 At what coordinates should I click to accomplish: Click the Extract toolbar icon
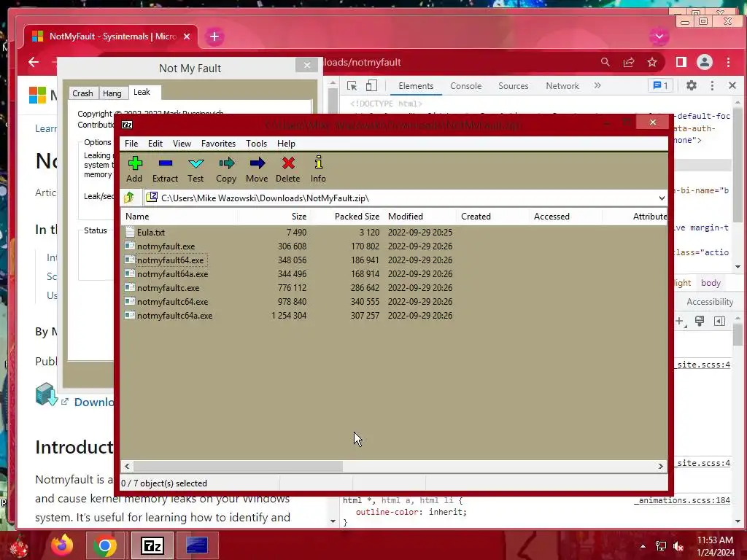pos(165,169)
